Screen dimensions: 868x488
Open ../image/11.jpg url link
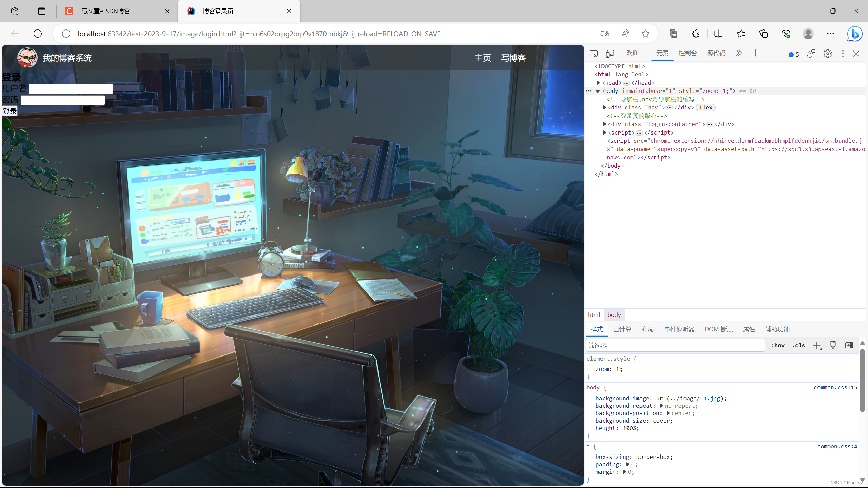(x=695, y=398)
